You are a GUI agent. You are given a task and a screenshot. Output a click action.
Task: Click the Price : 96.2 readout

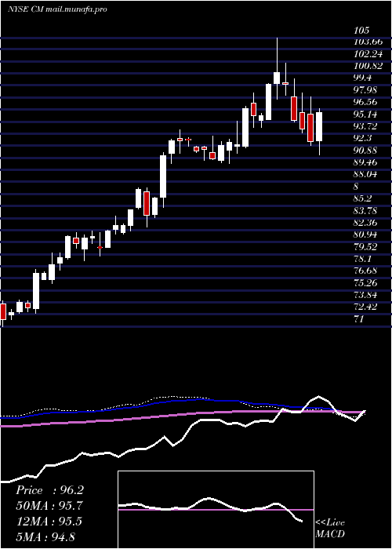(x=49, y=490)
